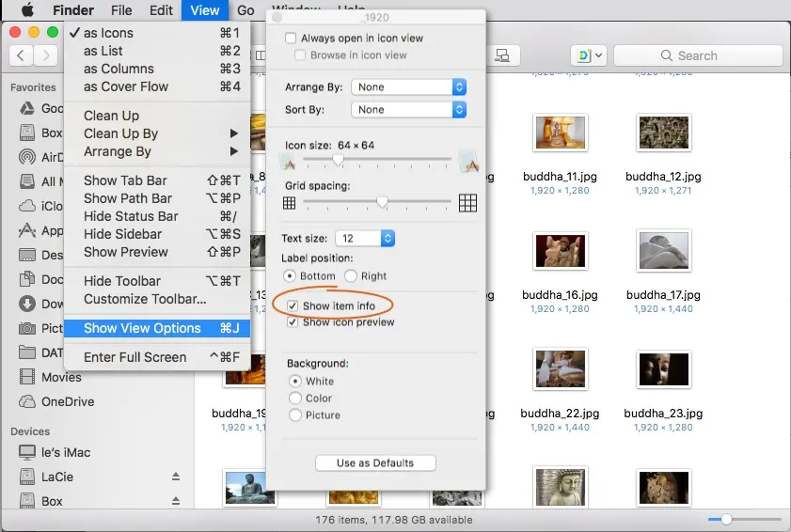Viewport: 791px width, 532px height.
Task: Eject the Box drive
Action: click(175, 501)
